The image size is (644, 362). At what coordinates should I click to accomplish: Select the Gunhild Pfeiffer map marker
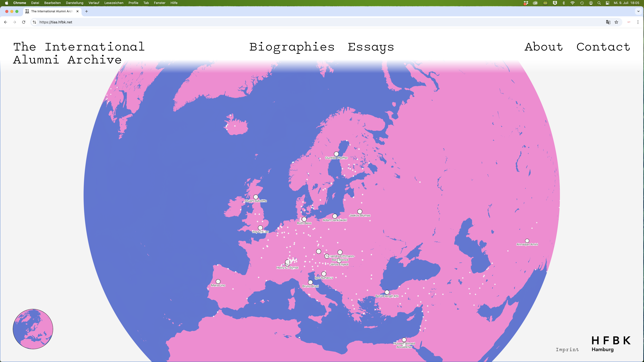coord(336,154)
